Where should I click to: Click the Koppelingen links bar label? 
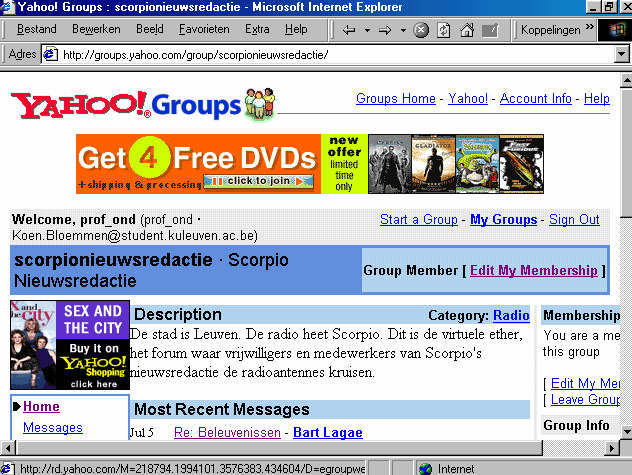pyautogui.click(x=551, y=30)
